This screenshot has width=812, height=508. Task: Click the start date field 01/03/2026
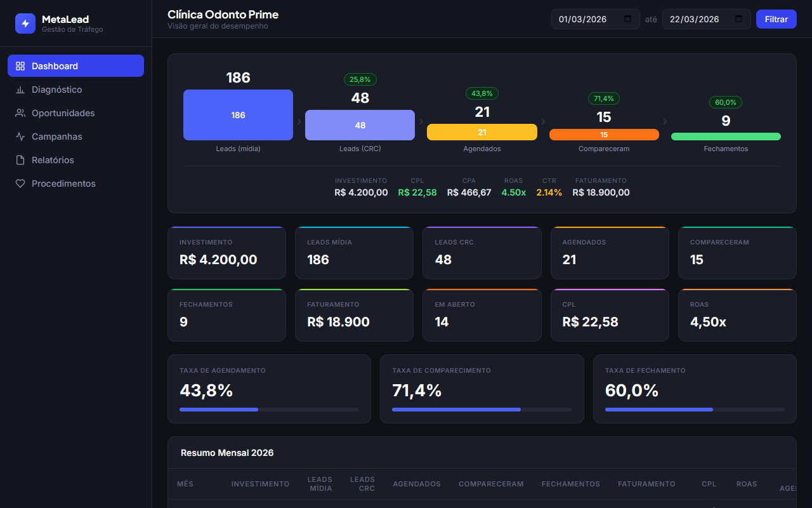pos(584,19)
